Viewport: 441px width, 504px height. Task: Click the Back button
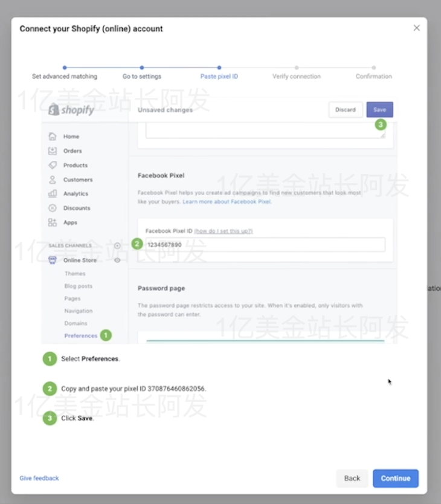[x=352, y=478]
